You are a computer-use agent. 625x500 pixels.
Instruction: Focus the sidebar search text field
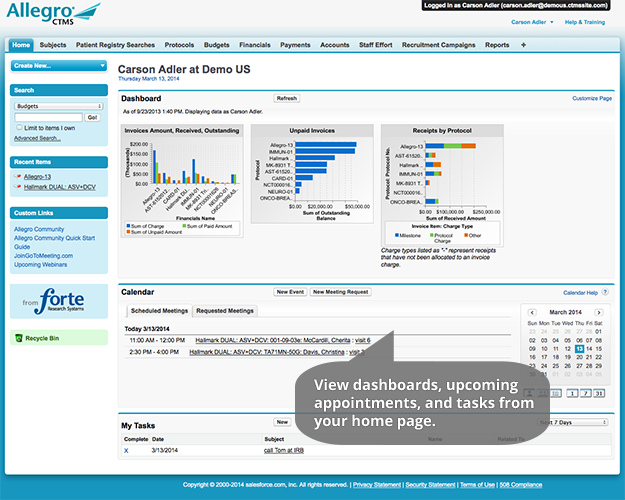[48, 117]
